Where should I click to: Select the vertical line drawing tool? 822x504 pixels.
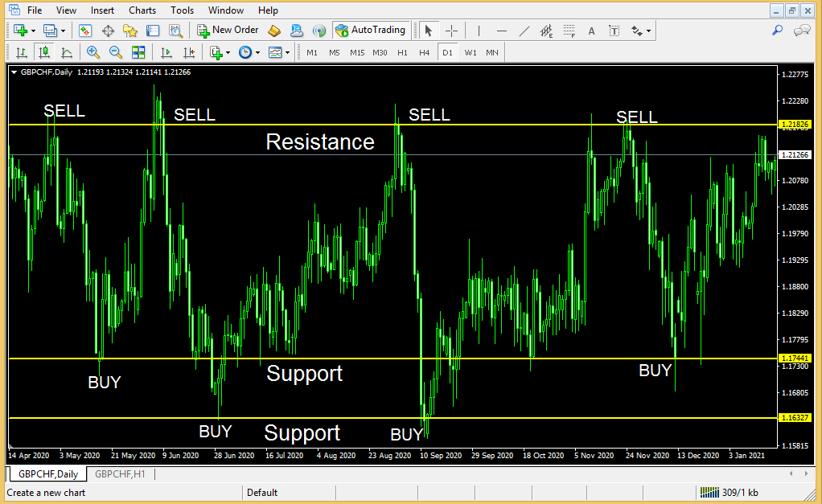[479, 31]
